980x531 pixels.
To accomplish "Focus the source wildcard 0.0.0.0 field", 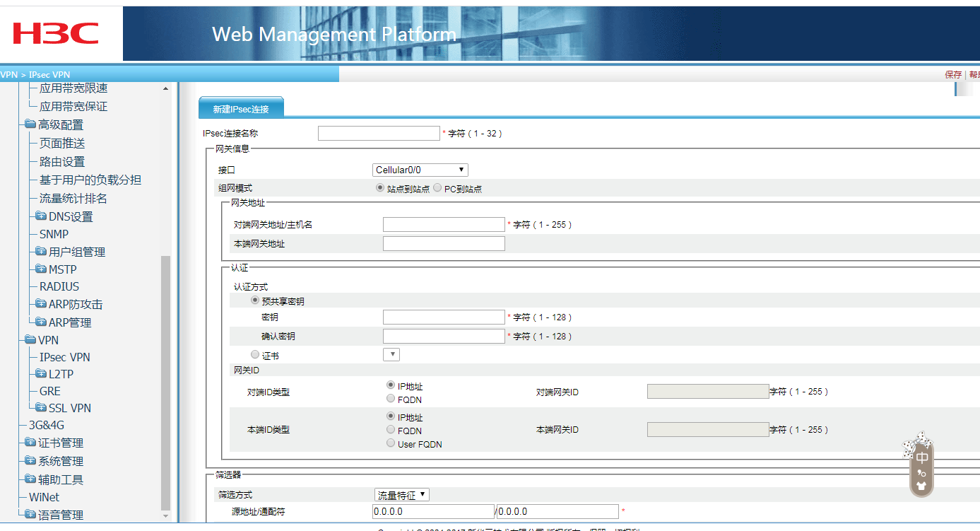I will [557, 511].
